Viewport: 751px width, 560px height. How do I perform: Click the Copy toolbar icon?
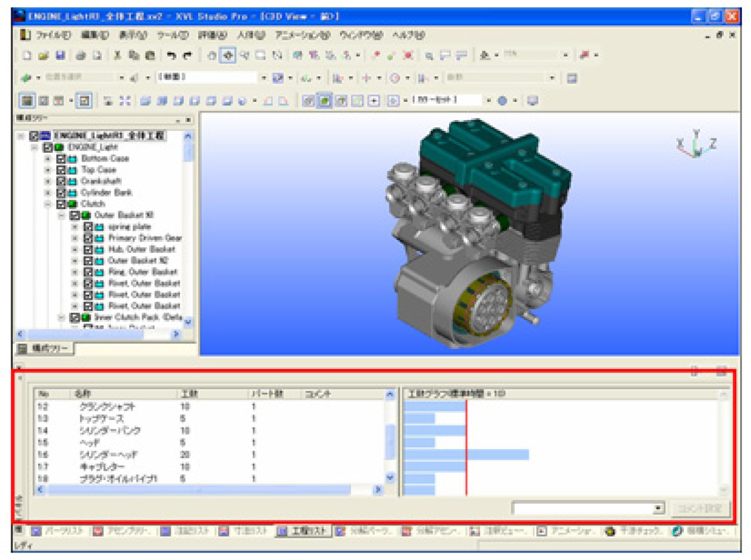click(133, 56)
